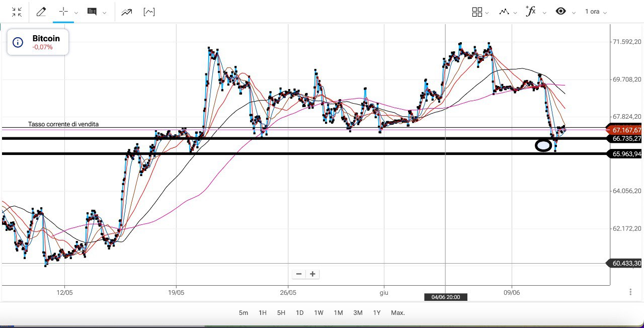Image resolution: width=644 pixels, height=328 pixels.
Task: Open the bracketed indicator chart icon
Action: (149, 12)
